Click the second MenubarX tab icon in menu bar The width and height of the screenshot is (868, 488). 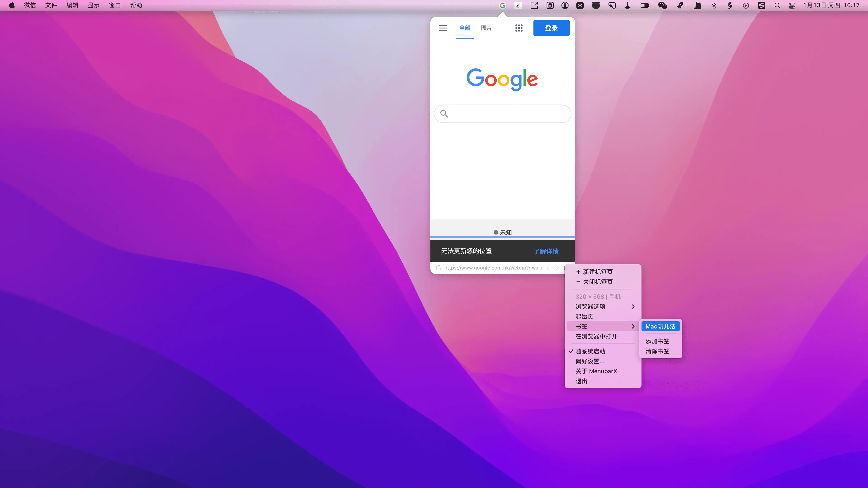tap(518, 5)
